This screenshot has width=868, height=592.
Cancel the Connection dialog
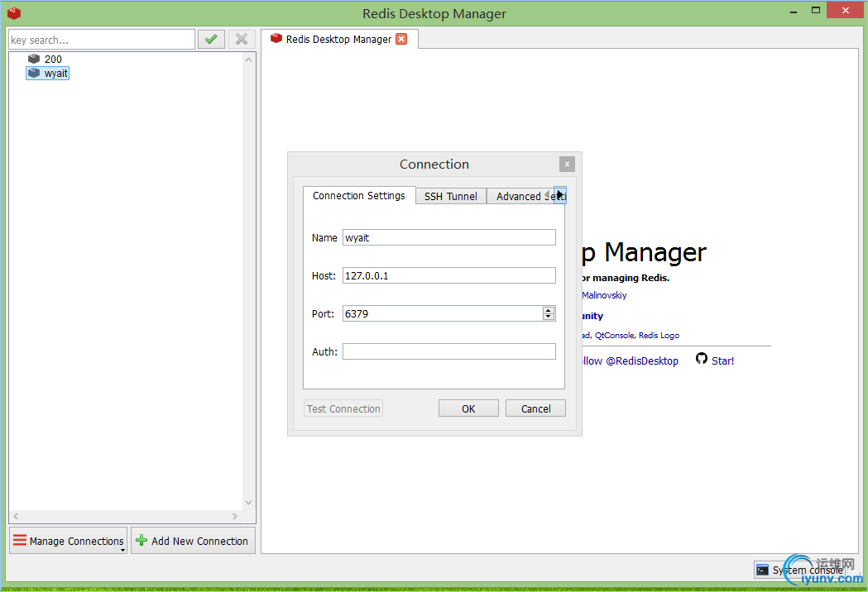coord(536,409)
